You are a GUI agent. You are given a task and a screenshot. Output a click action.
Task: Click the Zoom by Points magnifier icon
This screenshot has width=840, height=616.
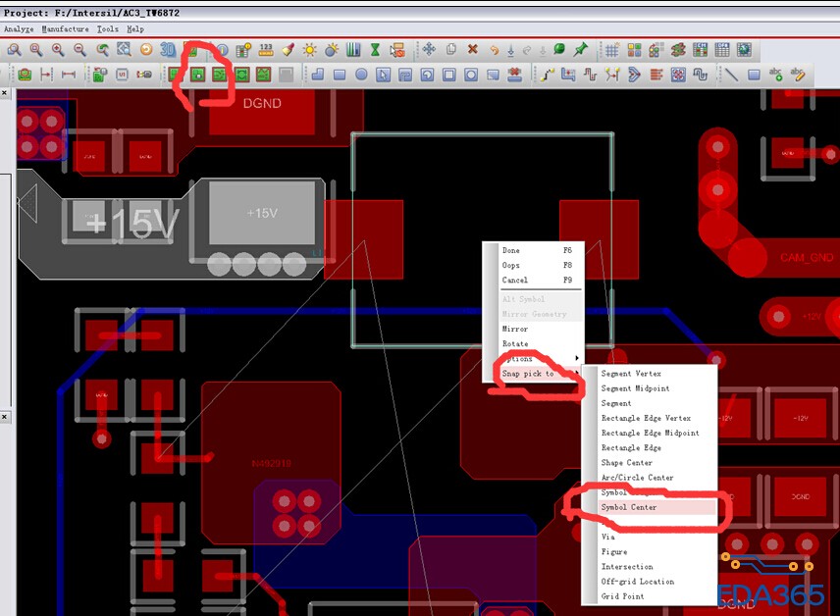pyautogui.click(x=14, y=50)
